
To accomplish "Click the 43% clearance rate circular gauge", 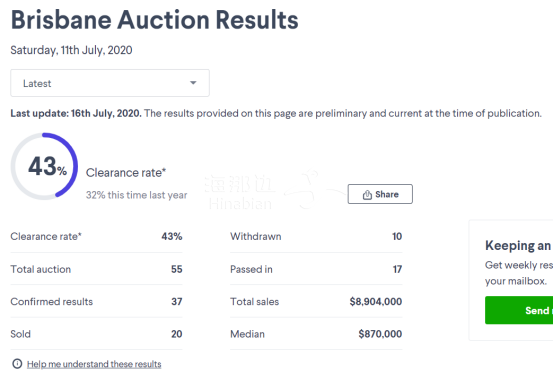I will tap(44, 166).
